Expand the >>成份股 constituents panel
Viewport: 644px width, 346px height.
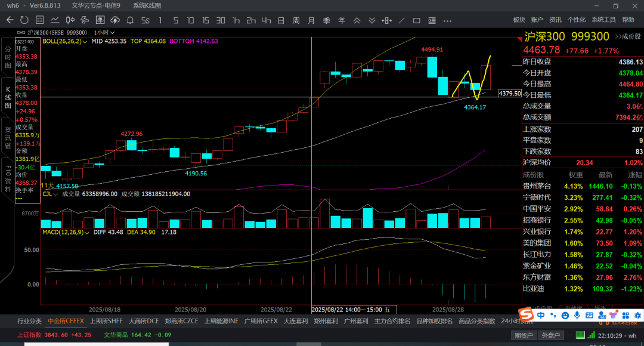pos(627,36)
